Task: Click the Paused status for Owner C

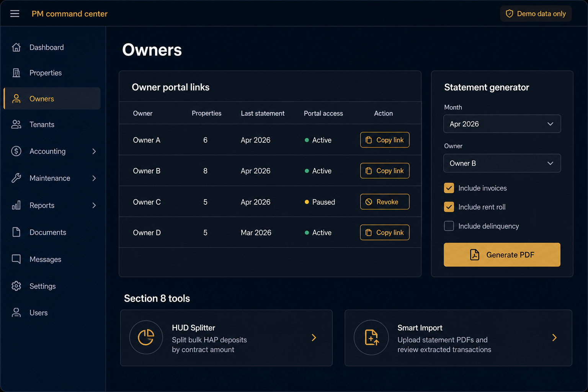Action: [x=320, y=202]
